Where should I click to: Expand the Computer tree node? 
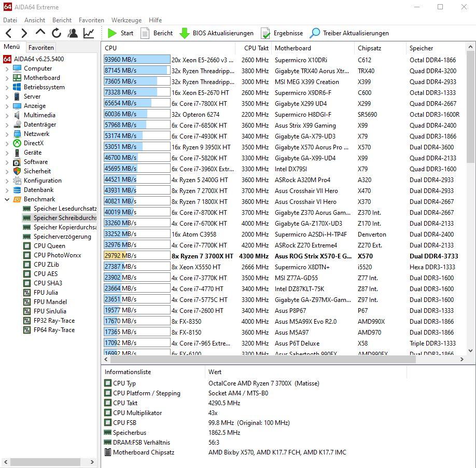point(7,69)
